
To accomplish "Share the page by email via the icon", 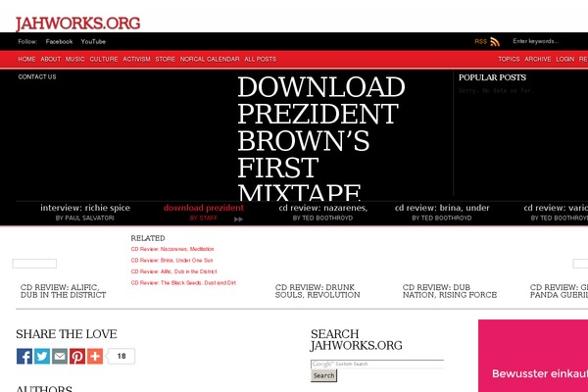I will click(60, 356).
